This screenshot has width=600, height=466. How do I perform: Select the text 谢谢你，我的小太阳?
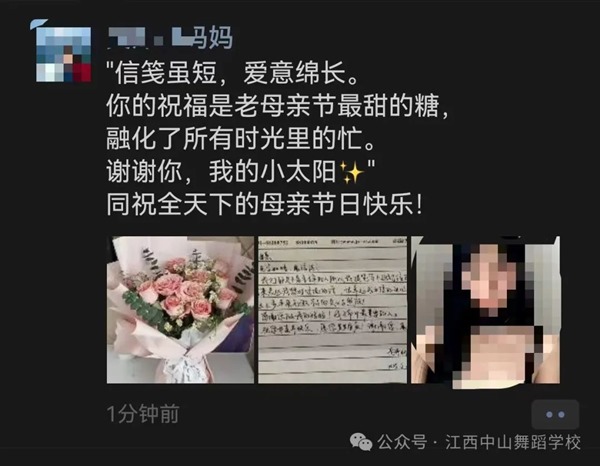[x=221, y=172]
